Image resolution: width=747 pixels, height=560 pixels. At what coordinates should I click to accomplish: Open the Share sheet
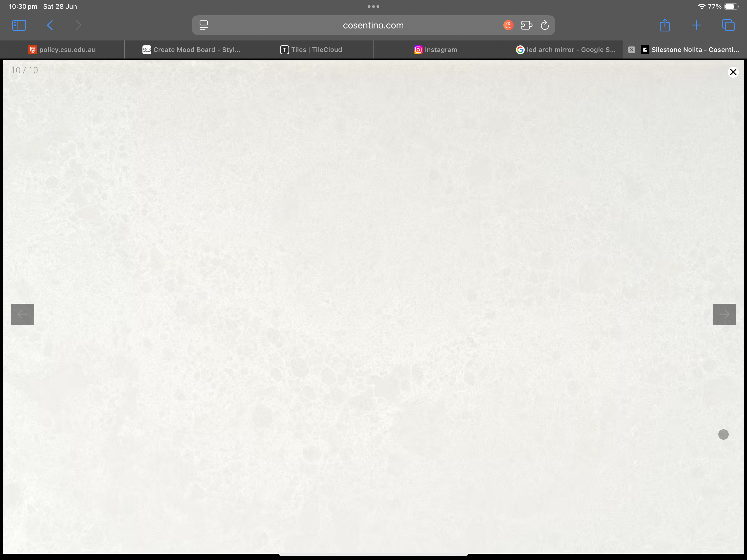[x=665, y=25]
